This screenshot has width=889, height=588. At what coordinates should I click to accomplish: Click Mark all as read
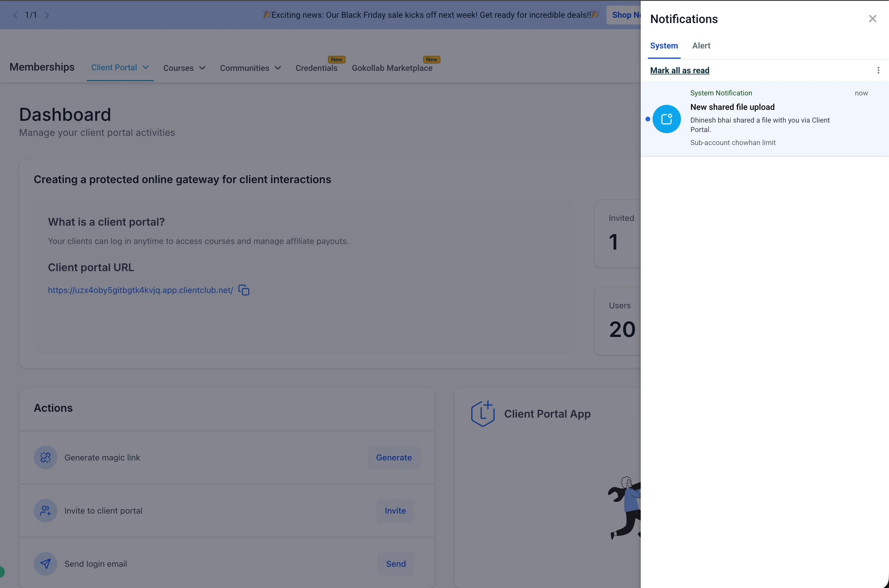pyautogui.click(x=679, y=71)
